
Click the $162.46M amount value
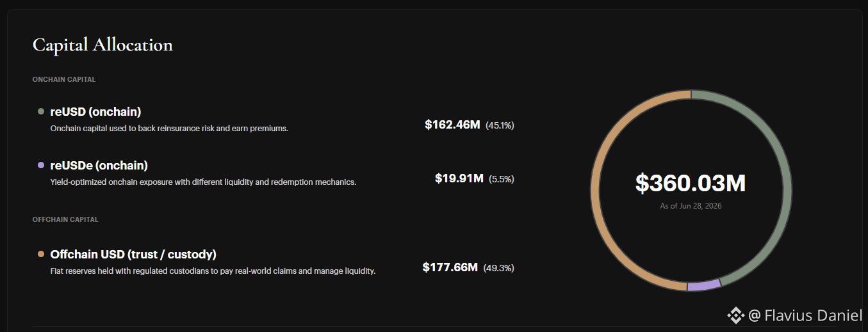point(452,125)
